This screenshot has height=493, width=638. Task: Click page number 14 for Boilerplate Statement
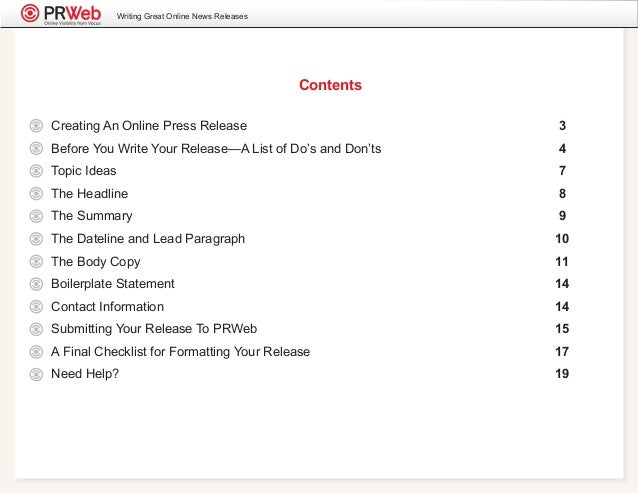coord(562,284)
